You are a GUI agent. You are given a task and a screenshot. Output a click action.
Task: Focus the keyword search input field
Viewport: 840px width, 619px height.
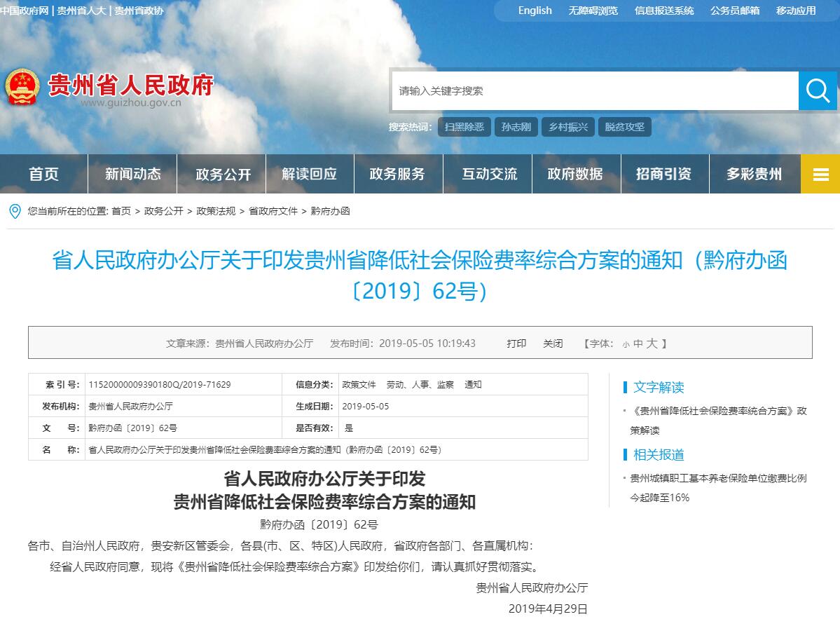(594, 90)
